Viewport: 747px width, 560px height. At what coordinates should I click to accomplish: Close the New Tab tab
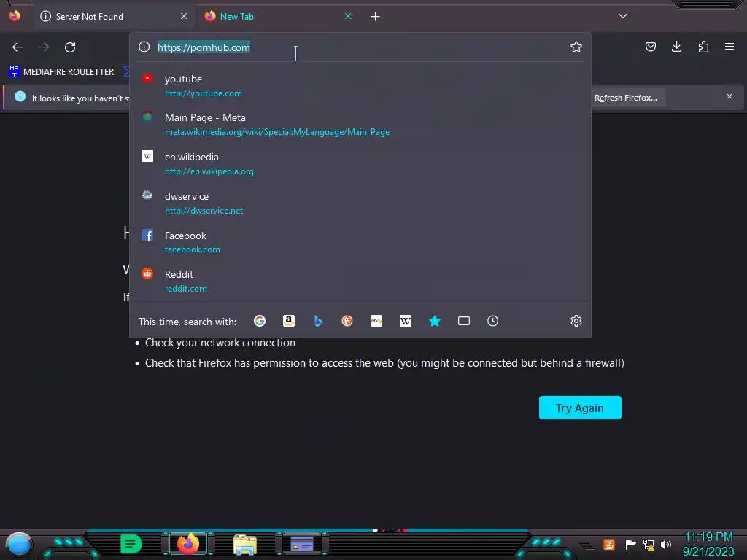[348, 16]
